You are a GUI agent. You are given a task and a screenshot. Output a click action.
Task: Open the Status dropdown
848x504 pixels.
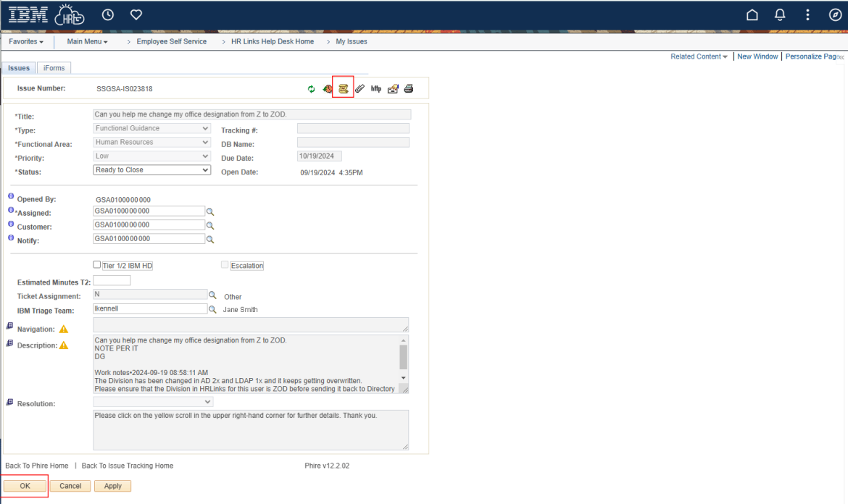tap(152, 170)
